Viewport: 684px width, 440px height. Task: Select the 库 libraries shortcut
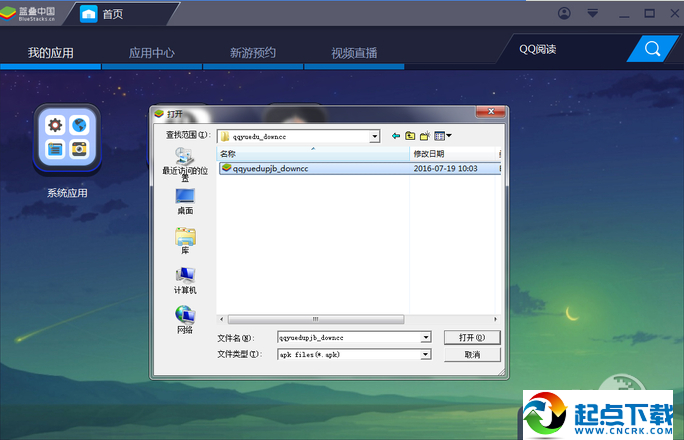coord(185,241)
